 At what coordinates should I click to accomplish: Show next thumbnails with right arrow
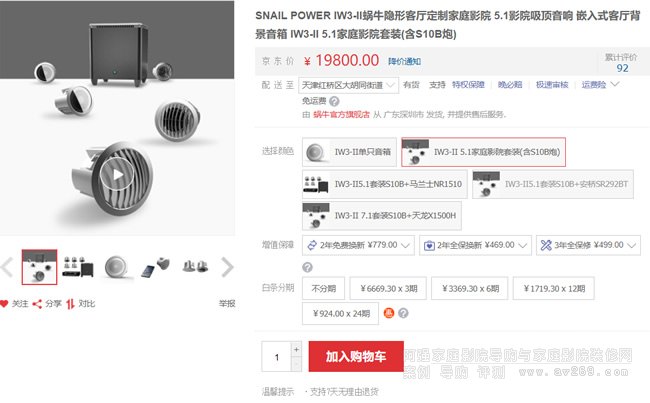coord(227,267)
